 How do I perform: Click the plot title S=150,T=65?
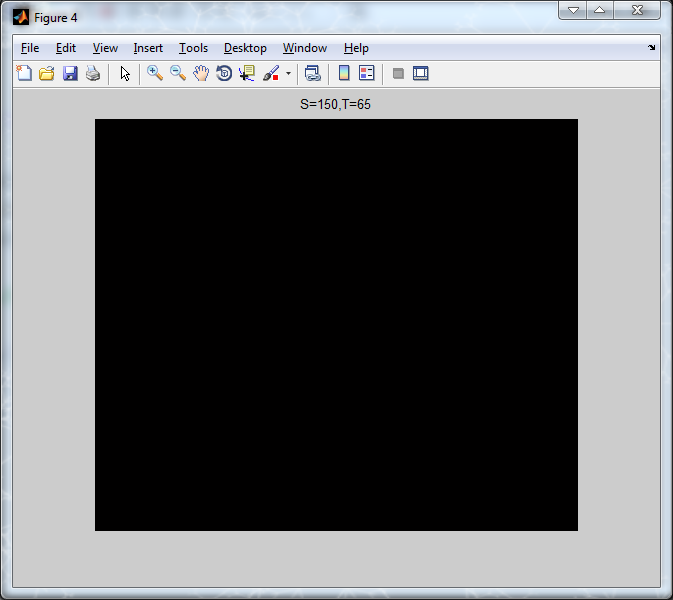[335, 104]
